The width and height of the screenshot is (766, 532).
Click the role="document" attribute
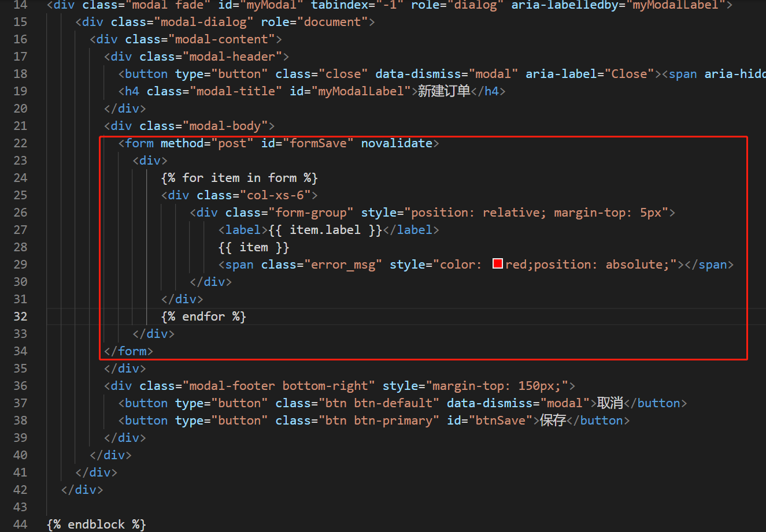[x=314, y=21]
